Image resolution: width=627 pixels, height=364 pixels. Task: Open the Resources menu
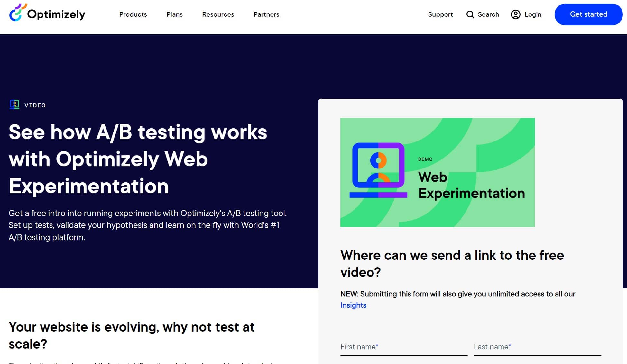218,14
